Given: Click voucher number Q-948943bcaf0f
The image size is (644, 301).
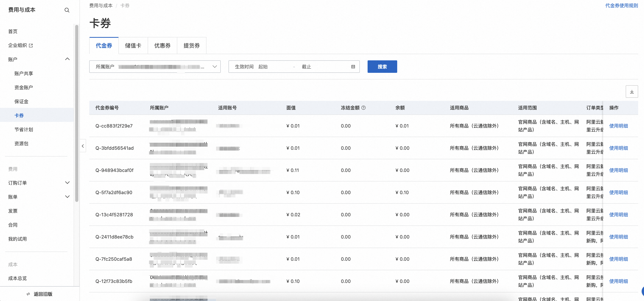Looking at the screenshot, I should point(115,170).
